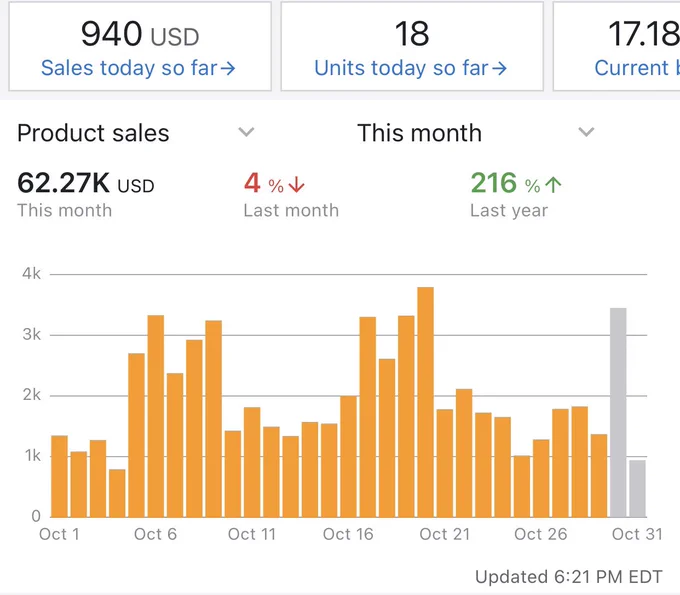Image resolution: width=680 pixels, height=595 pixels.
Task: Select the tallest orange bar near Oct 20
Action: click(425, 402)
